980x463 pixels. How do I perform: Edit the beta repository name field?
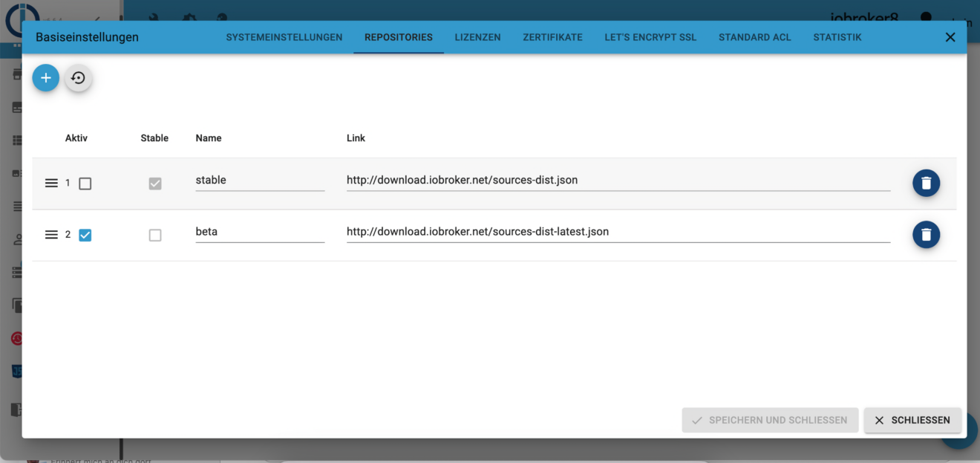(x=260, y=232)
